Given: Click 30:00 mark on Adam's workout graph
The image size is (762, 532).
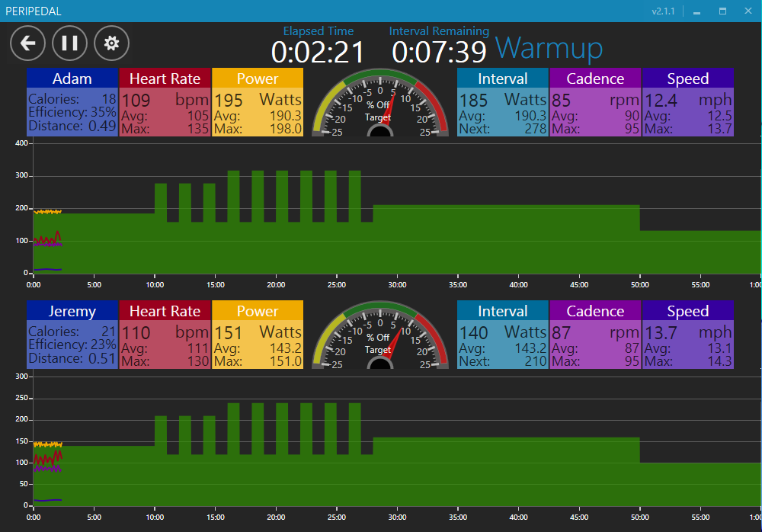Looking at the screenshot, I should [x=397, y=285].
